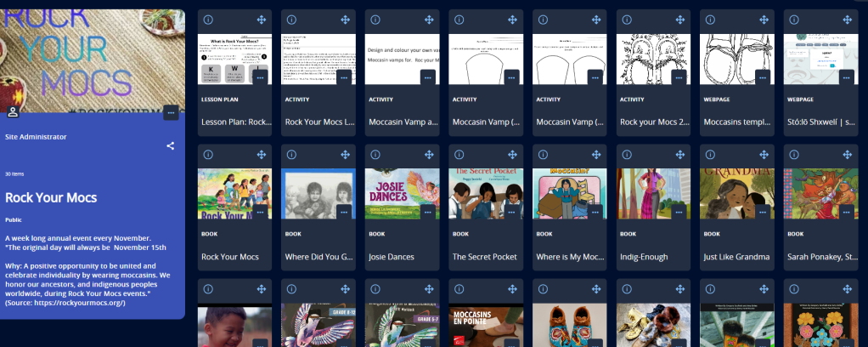The image size is (868, 347).
Task: Open info for the Lesson Plan card
Action: [x=208, y=20]
